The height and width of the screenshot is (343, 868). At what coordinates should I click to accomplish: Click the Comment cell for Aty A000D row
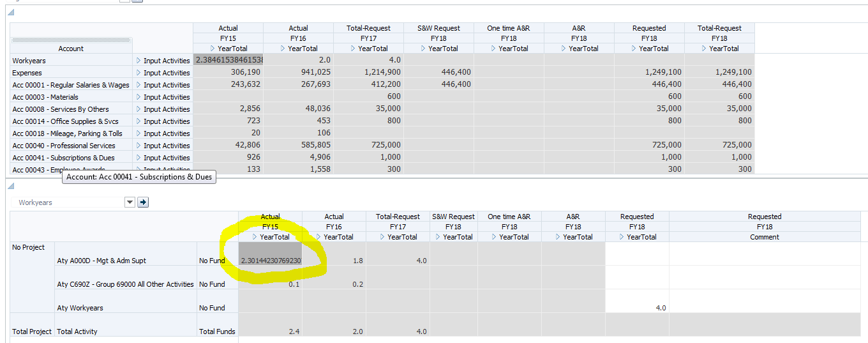pos(765,254)
